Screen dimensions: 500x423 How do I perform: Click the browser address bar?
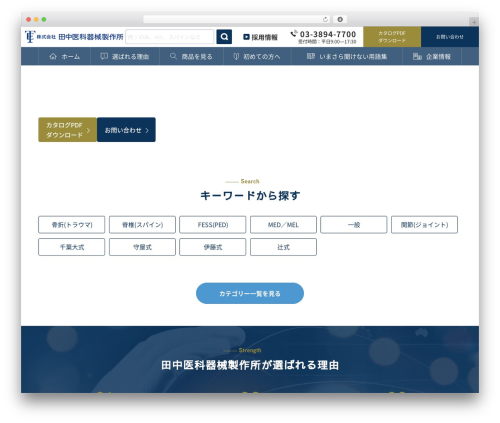point(237,19)
